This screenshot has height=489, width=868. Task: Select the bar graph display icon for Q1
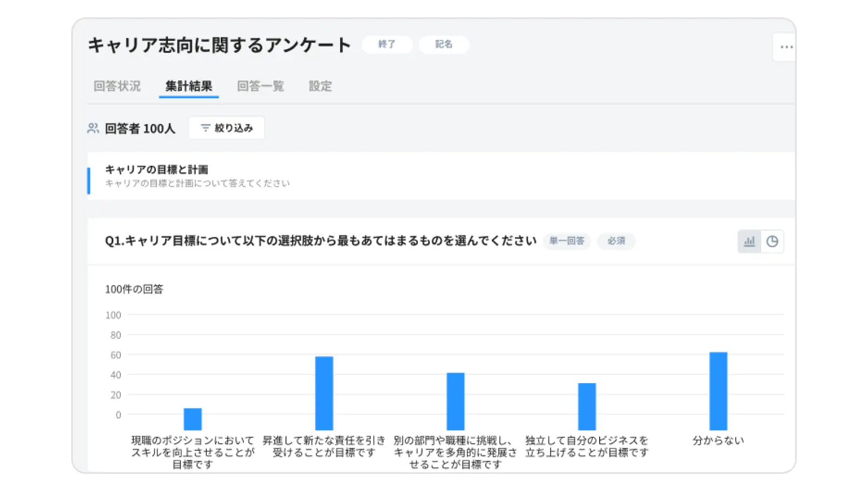[x=749, y=241]
